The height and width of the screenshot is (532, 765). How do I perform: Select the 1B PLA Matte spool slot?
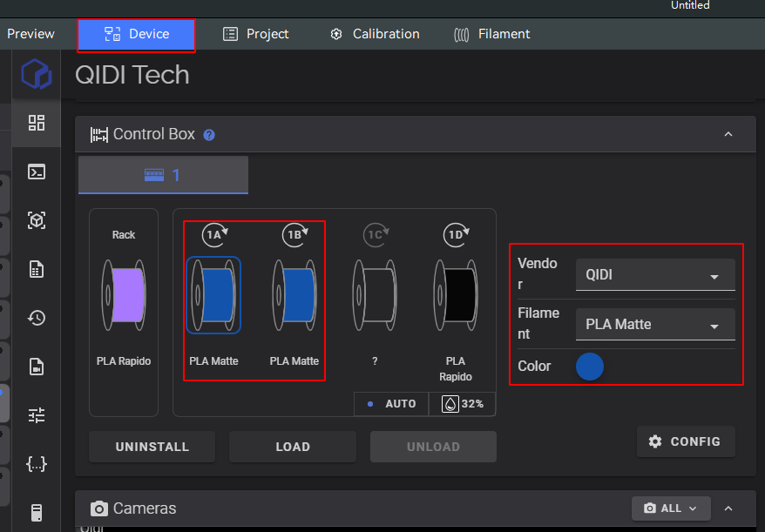(x=294, y=295)
